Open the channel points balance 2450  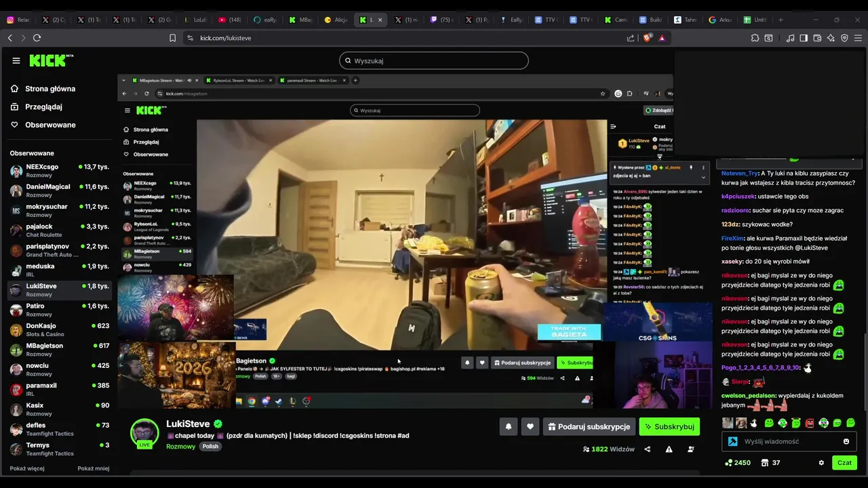[737, 463]
